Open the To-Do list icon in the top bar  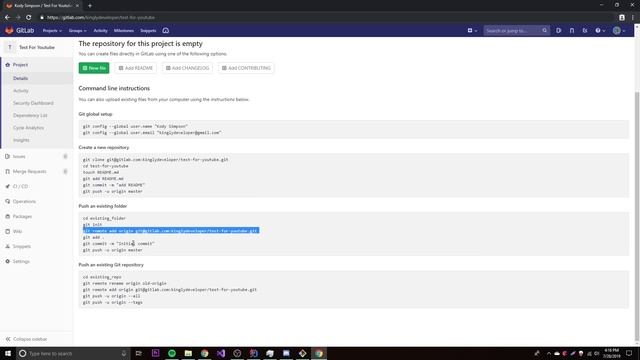585,31
